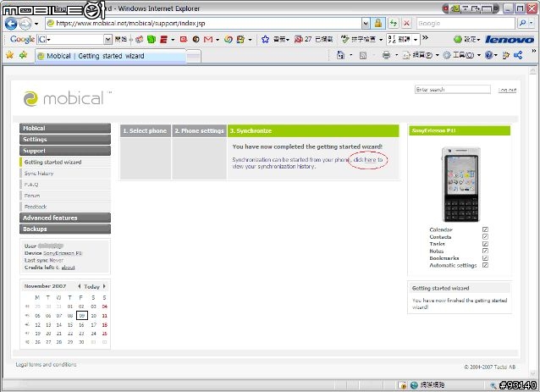Expand the Google toolbar search history dropdown
Screen dimensions: 540x392
[107, 39]
